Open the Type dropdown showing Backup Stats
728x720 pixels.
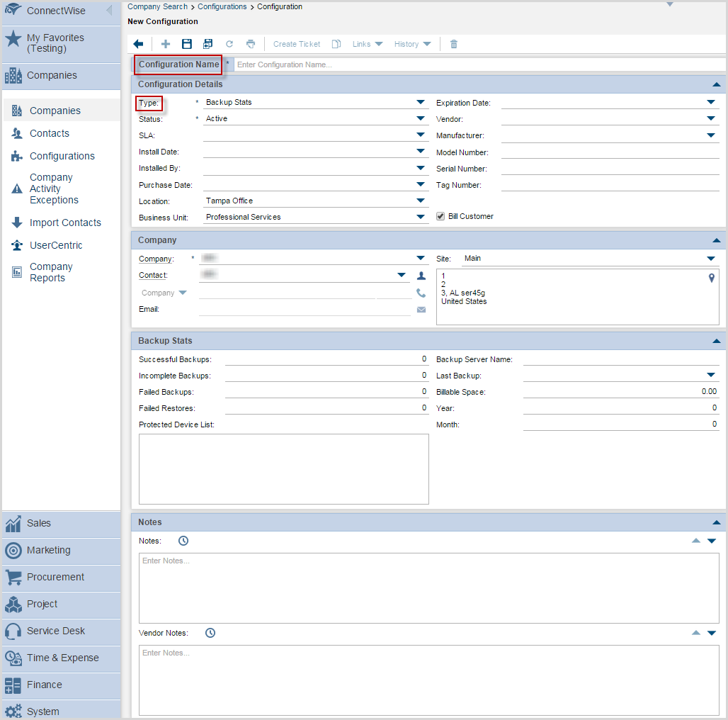421,102
